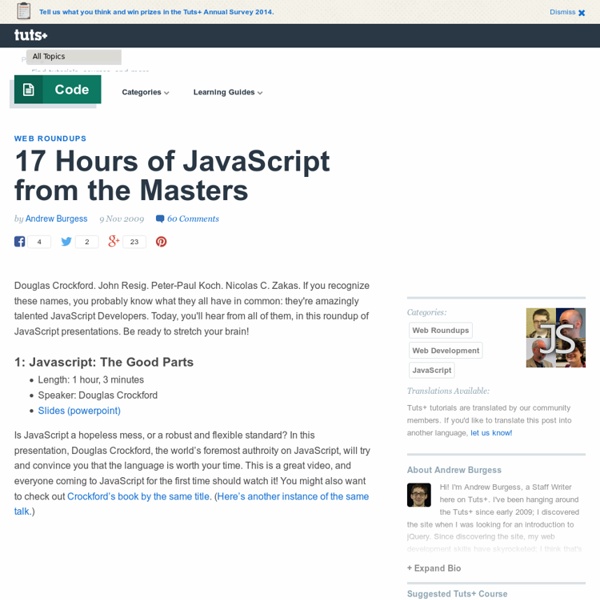Click Translations Available label

tap(448, 391)
